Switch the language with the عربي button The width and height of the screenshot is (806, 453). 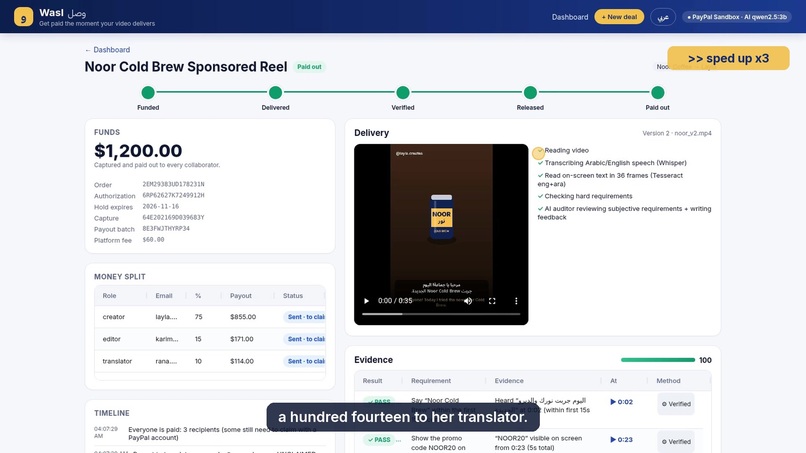coord(663,17)
